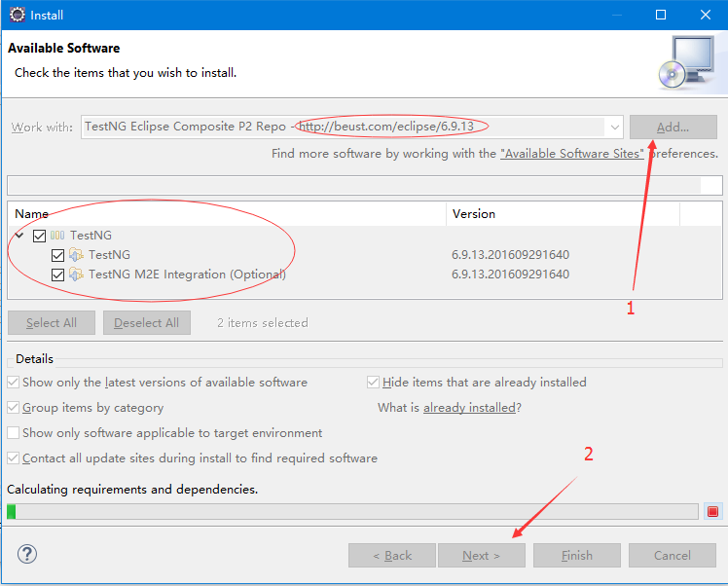Click the Next > button
The height and width of the screenshot is (586, 728).
482,556
